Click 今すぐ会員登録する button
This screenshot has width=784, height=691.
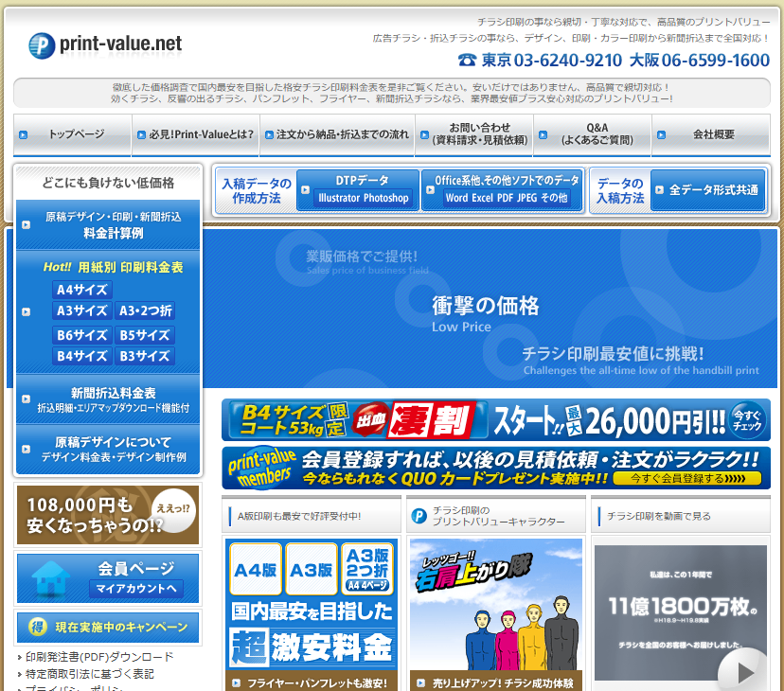[x=687, y=479]
